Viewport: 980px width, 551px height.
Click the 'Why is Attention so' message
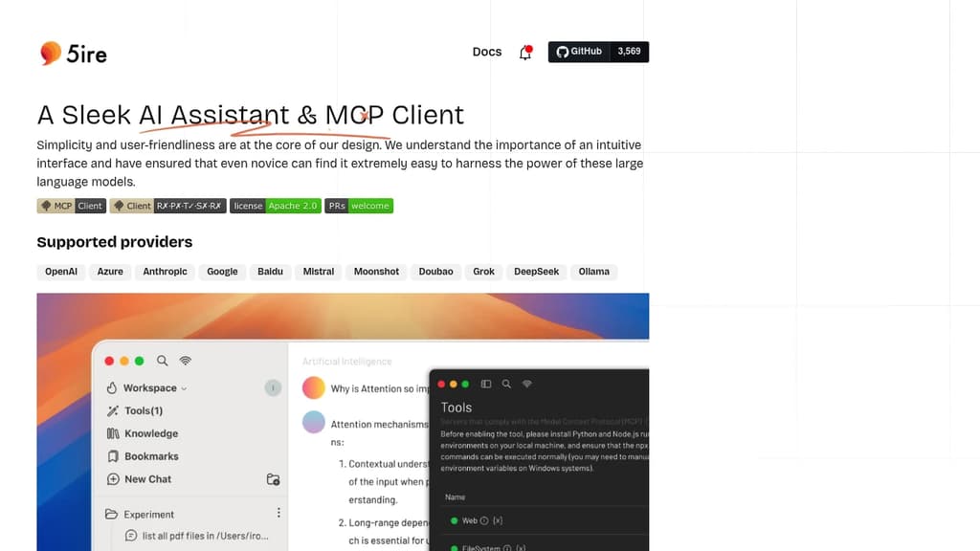pos(380,388)
